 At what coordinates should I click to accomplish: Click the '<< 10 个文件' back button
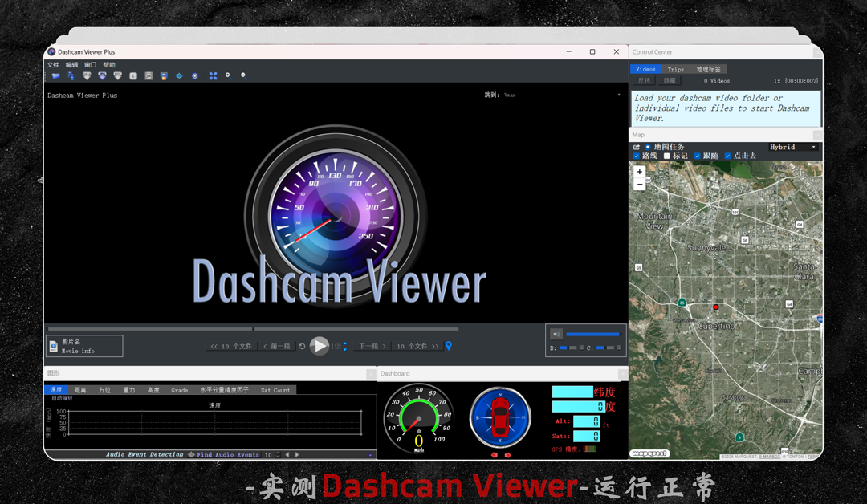point(230,346)
